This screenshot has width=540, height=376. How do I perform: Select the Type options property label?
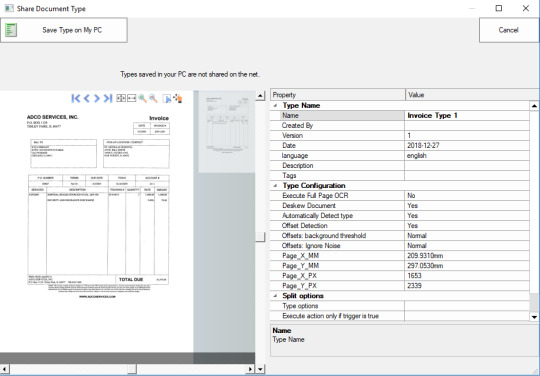300,306
